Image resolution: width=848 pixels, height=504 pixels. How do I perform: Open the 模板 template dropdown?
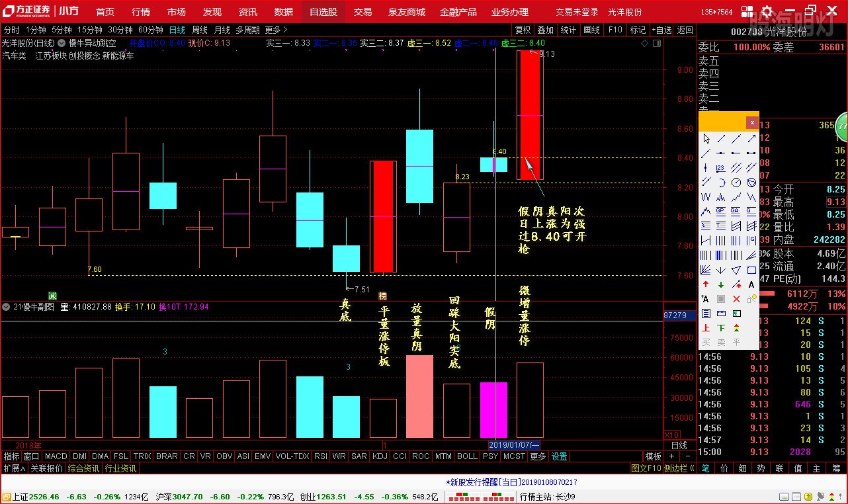tap(654, 456)
